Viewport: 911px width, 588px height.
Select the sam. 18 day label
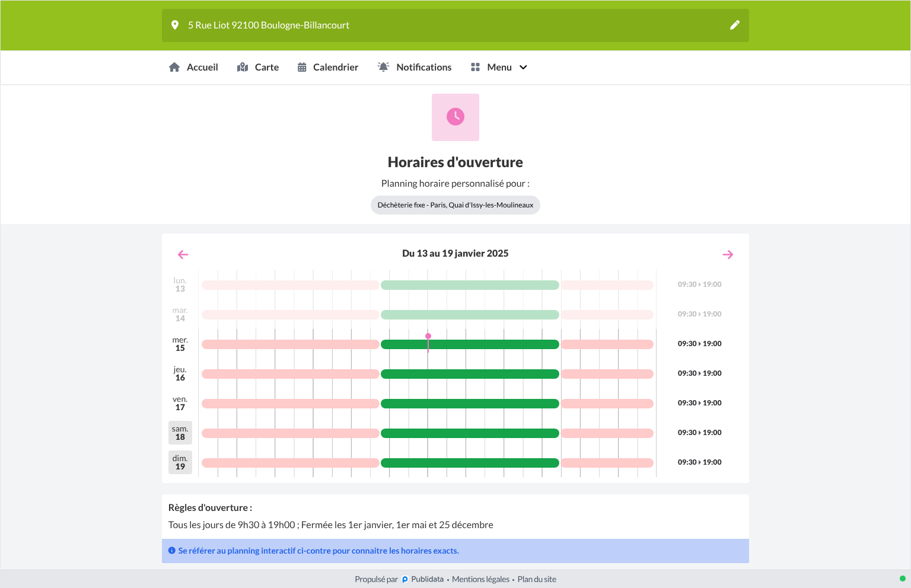(180, 433)
